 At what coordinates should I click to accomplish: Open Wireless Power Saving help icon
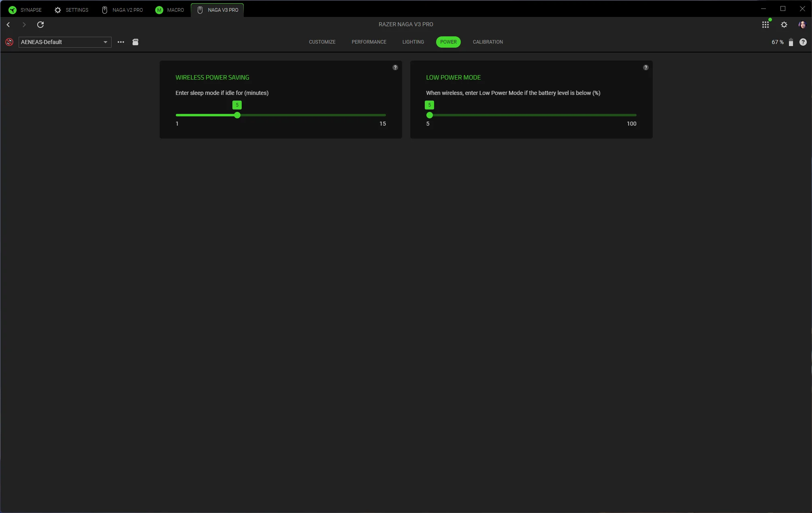click(395, 67)
